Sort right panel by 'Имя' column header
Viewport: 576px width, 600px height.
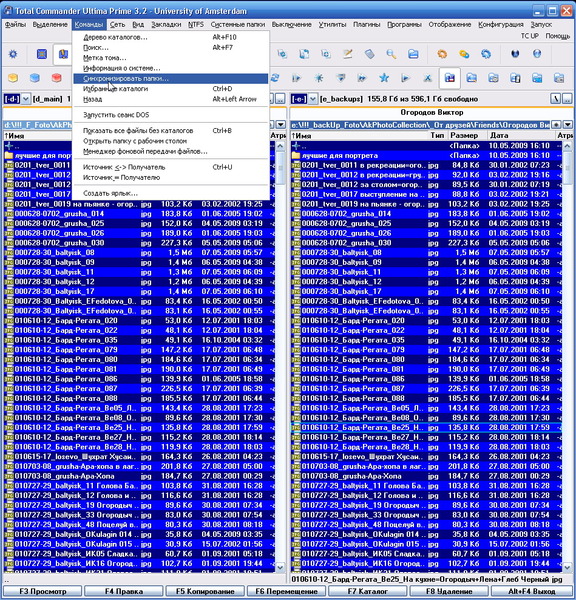[x=359, y=135]
